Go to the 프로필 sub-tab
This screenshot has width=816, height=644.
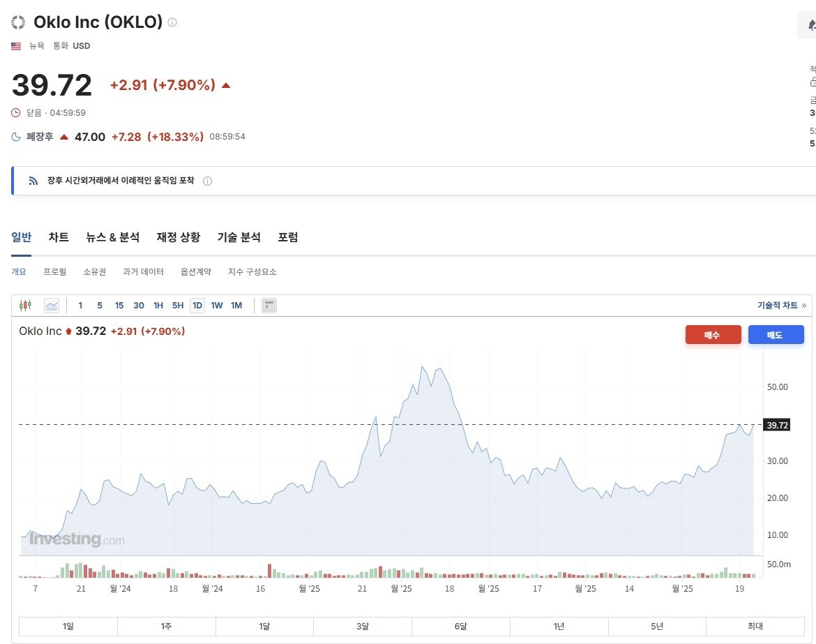pyautogui.click(x=54, y=271)
